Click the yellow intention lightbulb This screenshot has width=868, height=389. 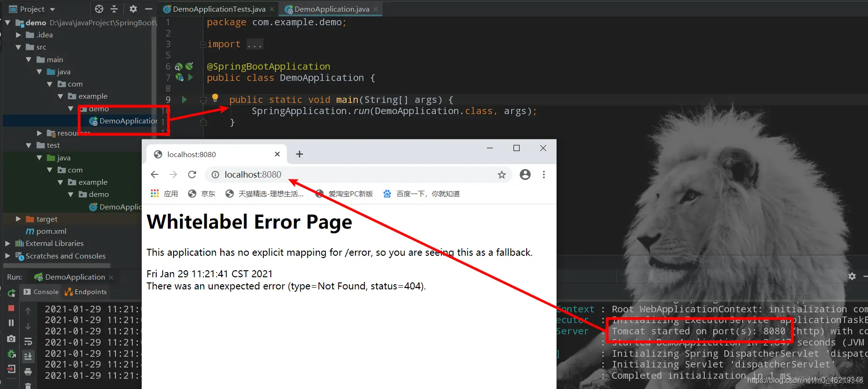[215, 98]
